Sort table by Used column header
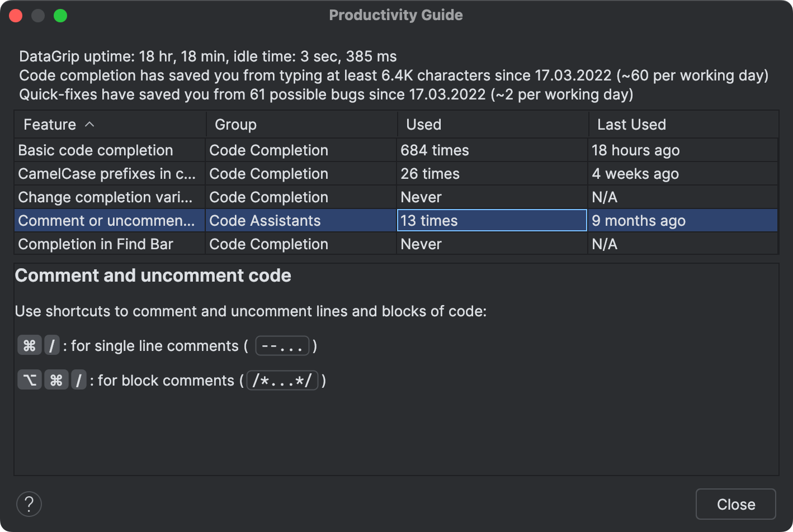Image resolution: width=793 pixels, height=532 pixels. [423, 125]
